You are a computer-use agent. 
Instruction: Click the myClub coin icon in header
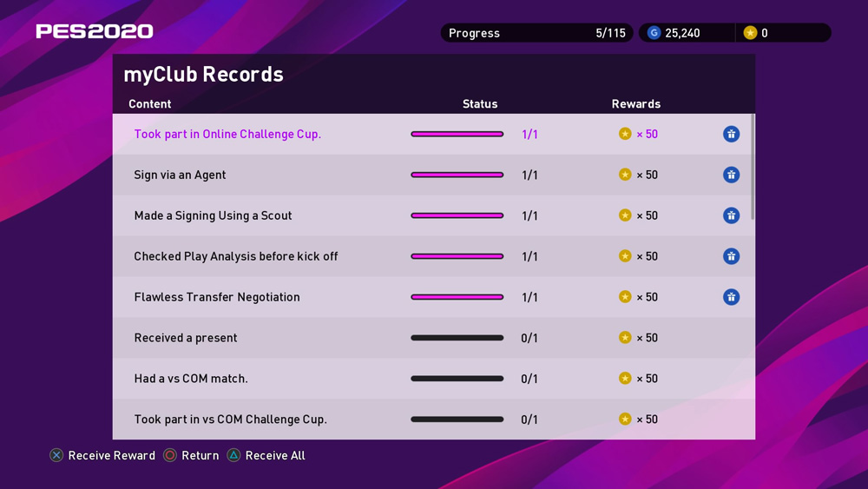750,33
